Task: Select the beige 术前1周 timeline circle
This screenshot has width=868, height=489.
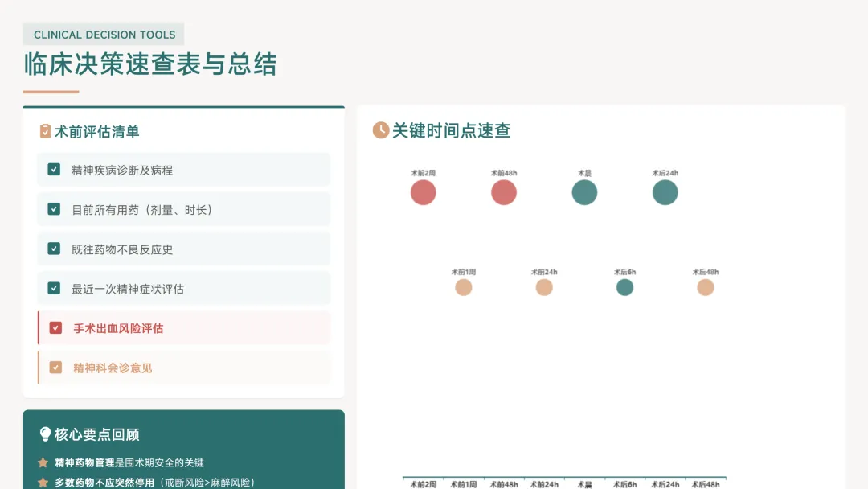Action: pyautogui.click(x=464, y=287)
